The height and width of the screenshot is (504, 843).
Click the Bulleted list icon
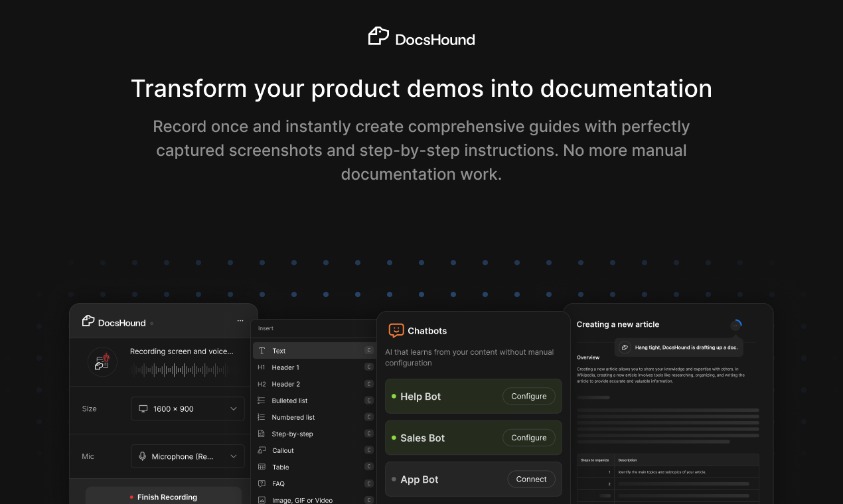[262, 401]
